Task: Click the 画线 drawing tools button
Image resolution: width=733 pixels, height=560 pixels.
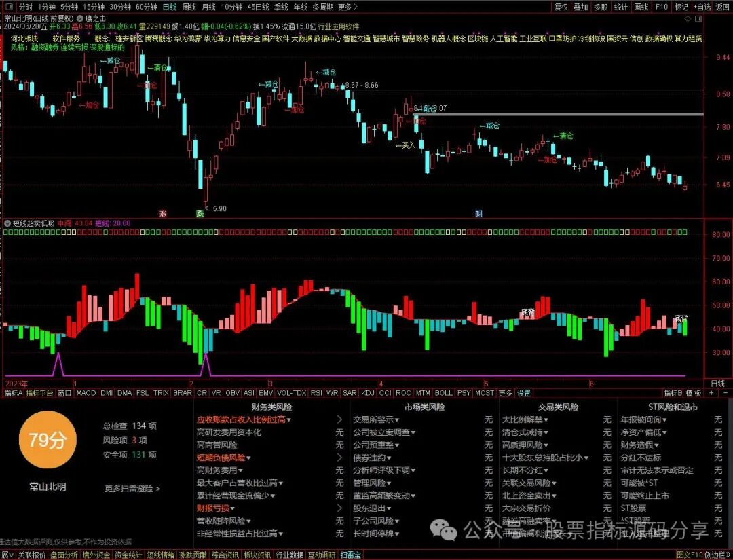Action: point(641,7)
